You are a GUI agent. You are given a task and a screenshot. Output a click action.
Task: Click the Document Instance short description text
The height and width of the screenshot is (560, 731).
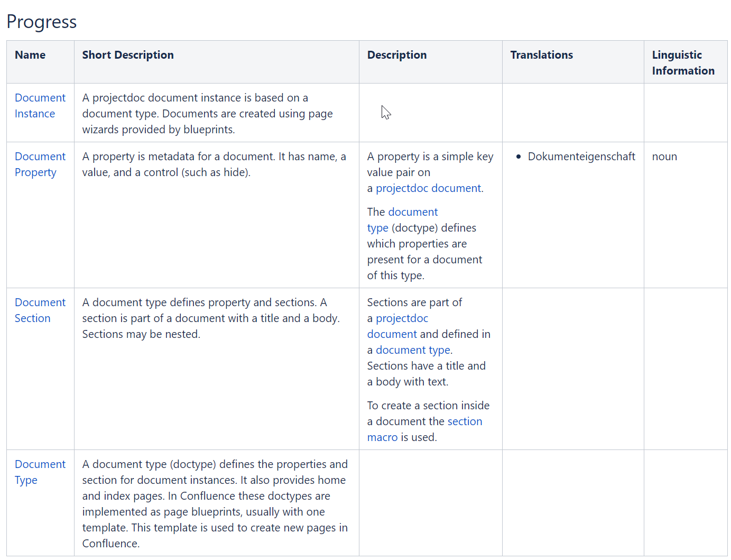point(207,114)
